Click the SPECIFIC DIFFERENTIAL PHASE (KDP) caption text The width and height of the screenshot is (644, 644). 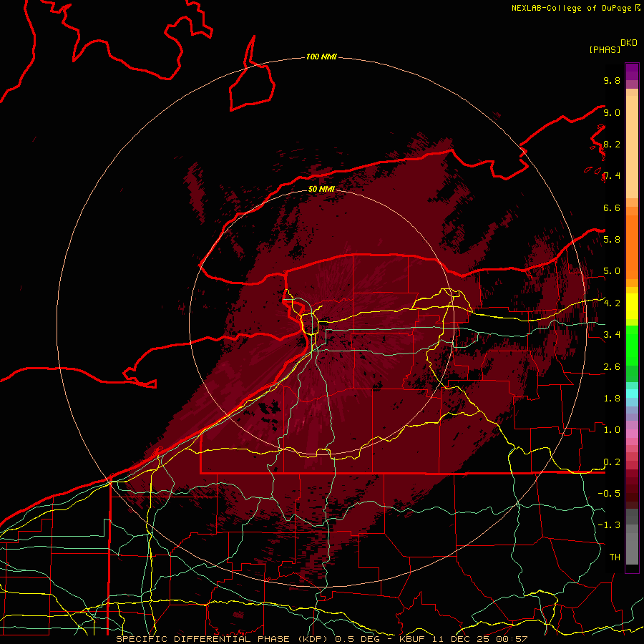(x=223, y=639)
